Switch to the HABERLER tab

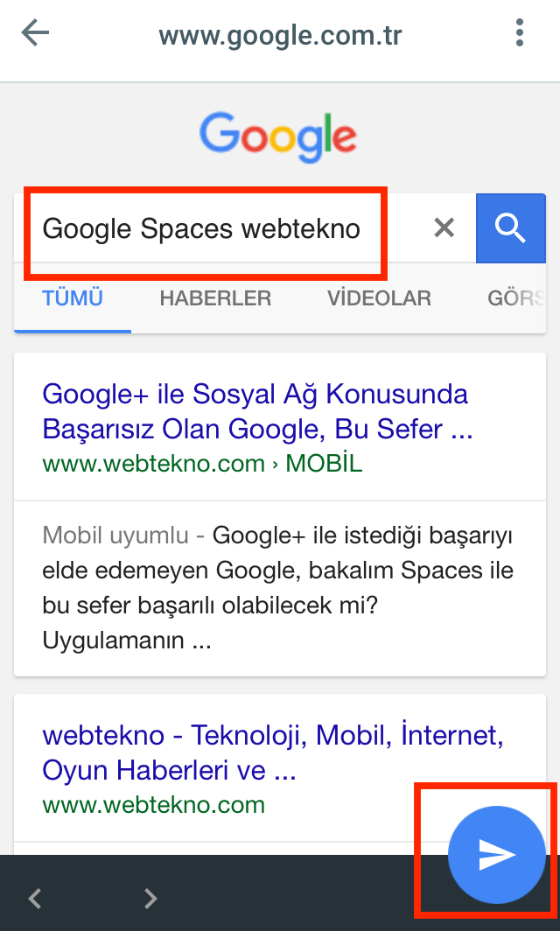[x=215, y=298]
